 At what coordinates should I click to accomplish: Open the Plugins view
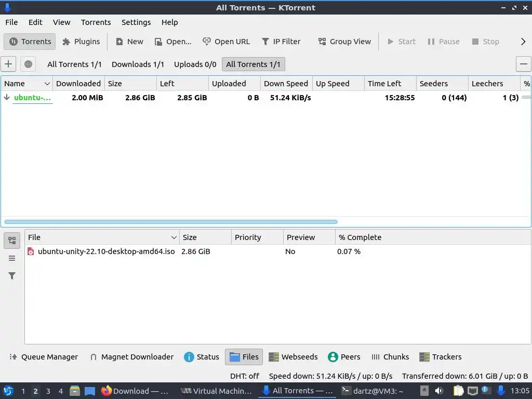coord(81,42)
